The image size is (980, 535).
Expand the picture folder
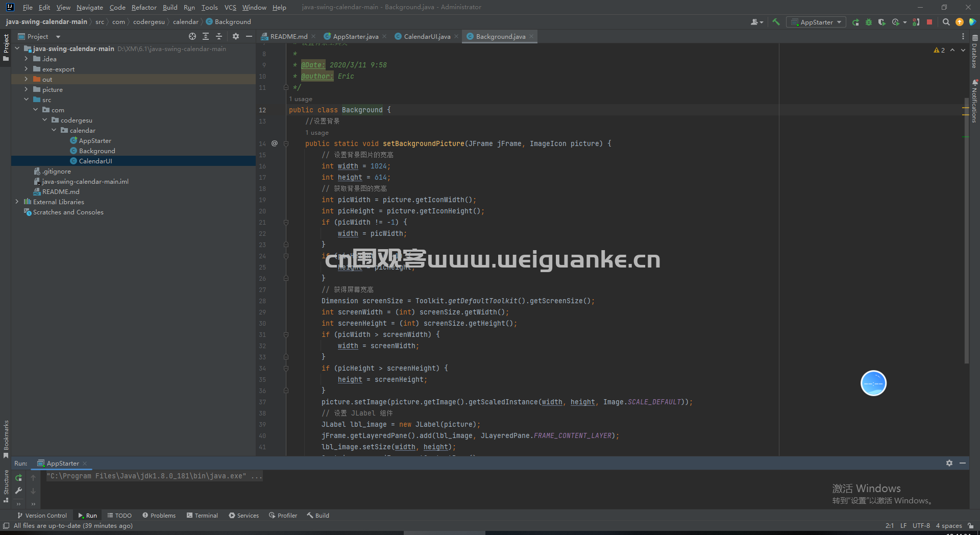(x=26, y=89)
